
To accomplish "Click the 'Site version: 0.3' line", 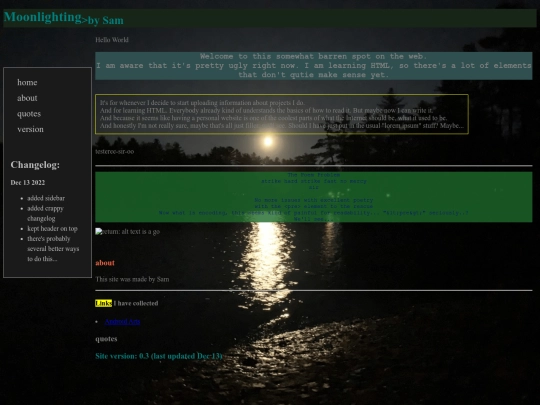I will pyautogui.click(x=158, y=356).
